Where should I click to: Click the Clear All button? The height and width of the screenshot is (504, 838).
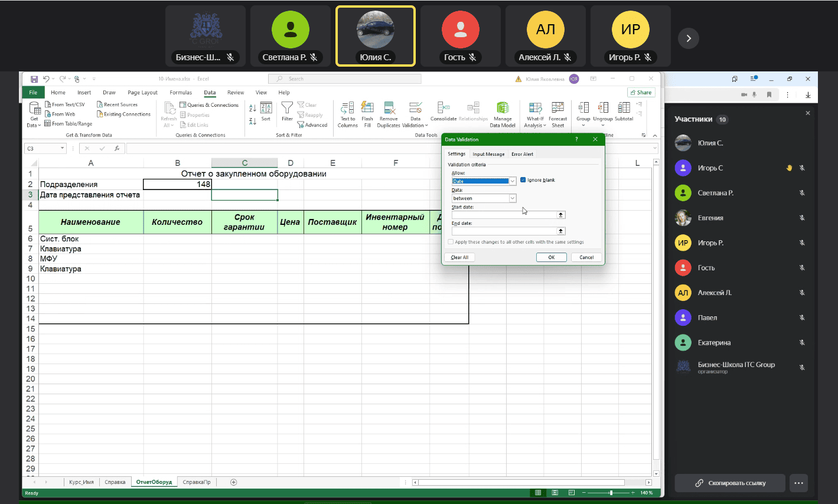pyautogui.click(x=459, y=257)
